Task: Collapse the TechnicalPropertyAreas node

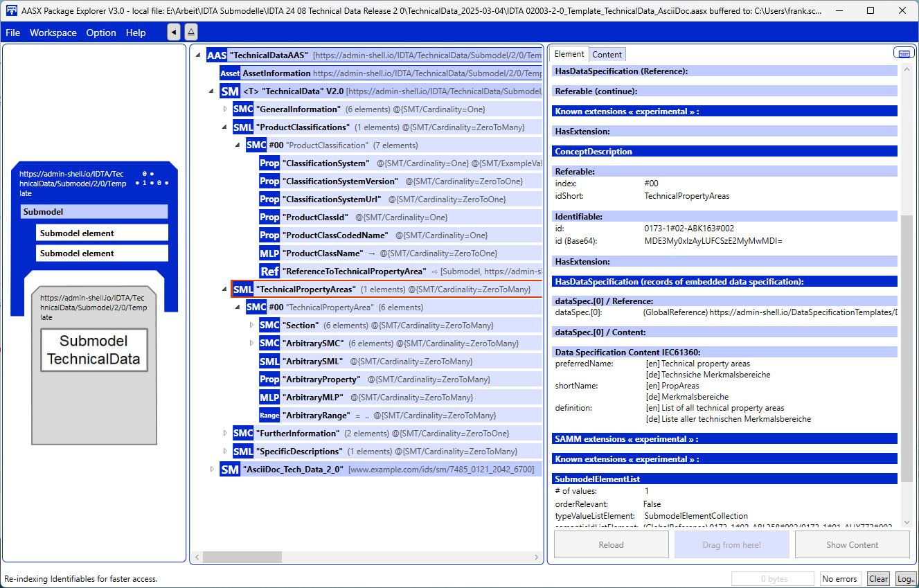Action: click(x=225, y=289)
